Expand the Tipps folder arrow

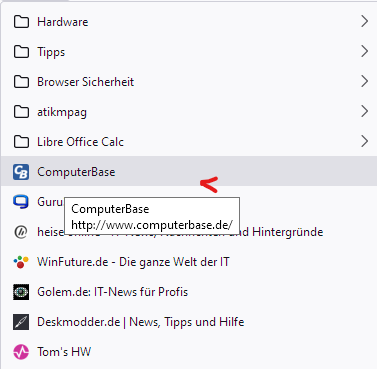point(364,51)
